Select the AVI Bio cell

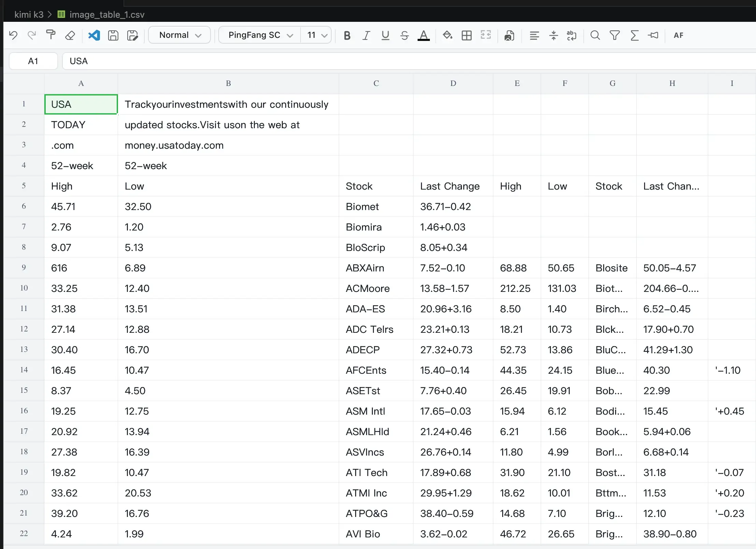[x=376, y=534]
